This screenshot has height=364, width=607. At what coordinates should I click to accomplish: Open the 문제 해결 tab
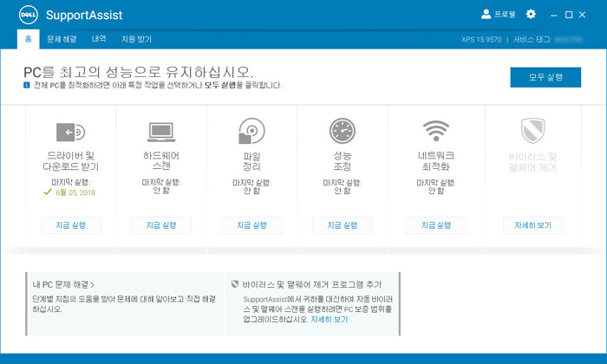point(62,39)
